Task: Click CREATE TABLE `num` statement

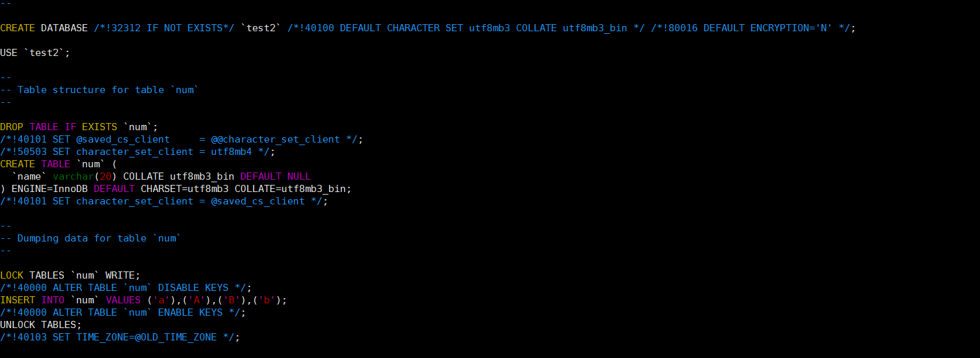Action: [58, 164]
